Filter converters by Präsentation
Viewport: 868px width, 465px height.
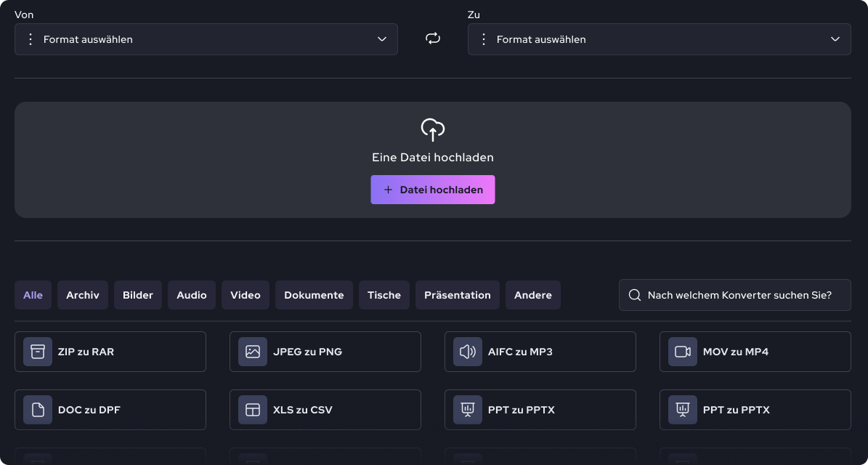pyautogui.click(x=458, y=295)
